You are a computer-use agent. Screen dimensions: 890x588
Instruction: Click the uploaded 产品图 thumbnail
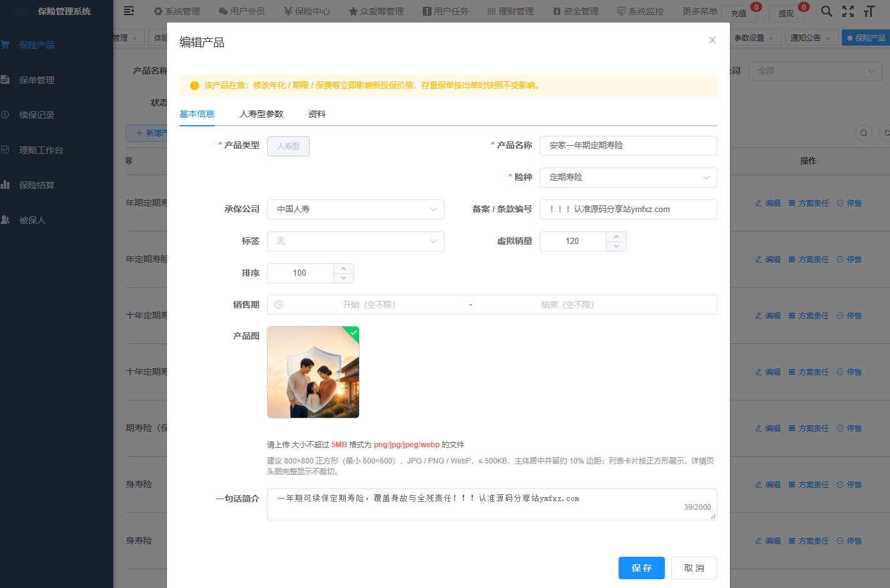click(313, 372)
